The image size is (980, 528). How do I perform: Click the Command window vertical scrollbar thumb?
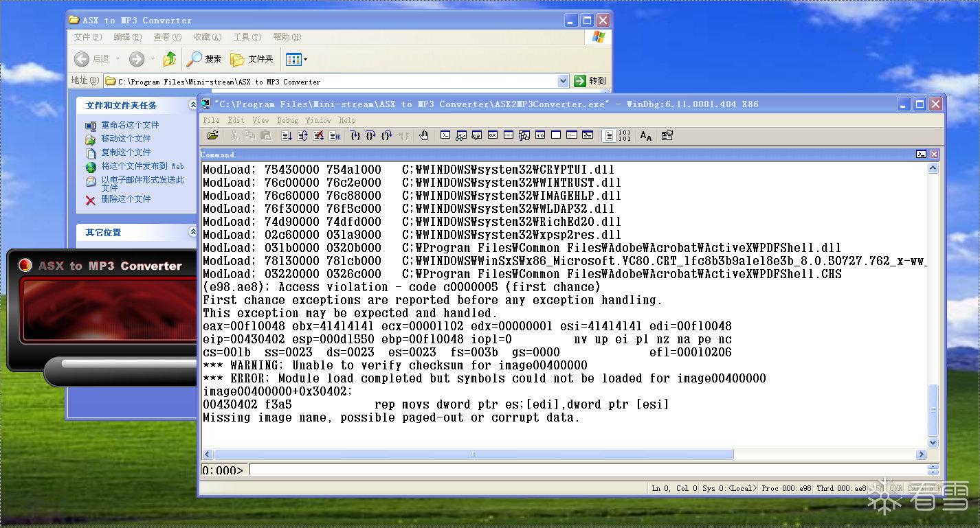pyautogui.click(x=933, y=410)
